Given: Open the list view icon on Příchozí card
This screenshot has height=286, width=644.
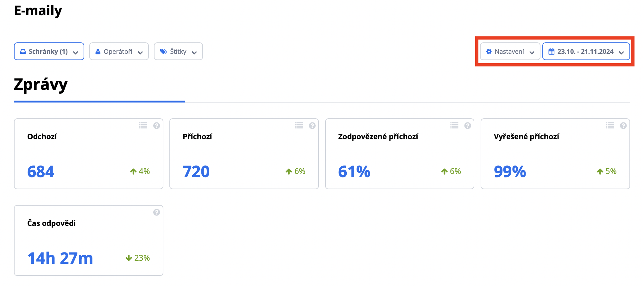Looking at the screenshot, I should (x=299, y=126).
